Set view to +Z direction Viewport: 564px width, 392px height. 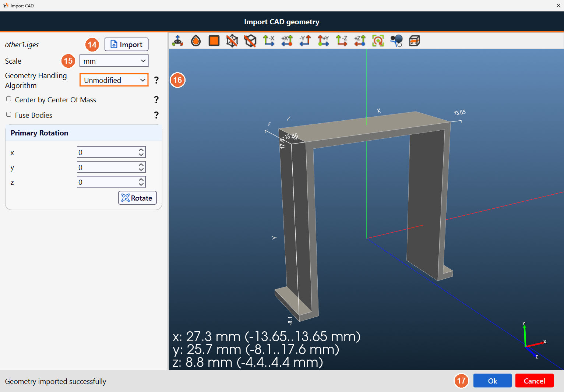(x=360, y=41)
